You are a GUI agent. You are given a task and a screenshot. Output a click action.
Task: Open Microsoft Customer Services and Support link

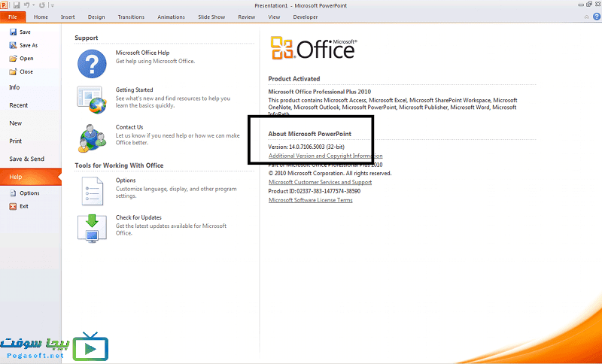tap(321, 182)
